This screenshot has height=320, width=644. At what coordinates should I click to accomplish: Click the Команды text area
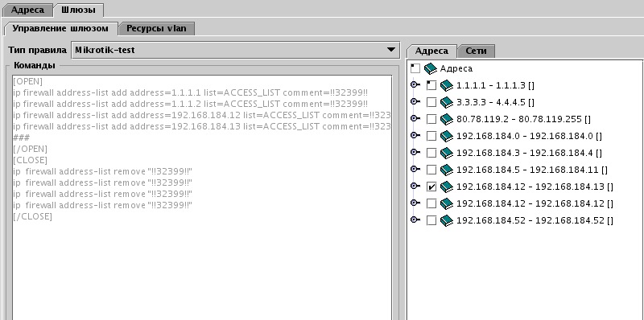click(202, 197)
